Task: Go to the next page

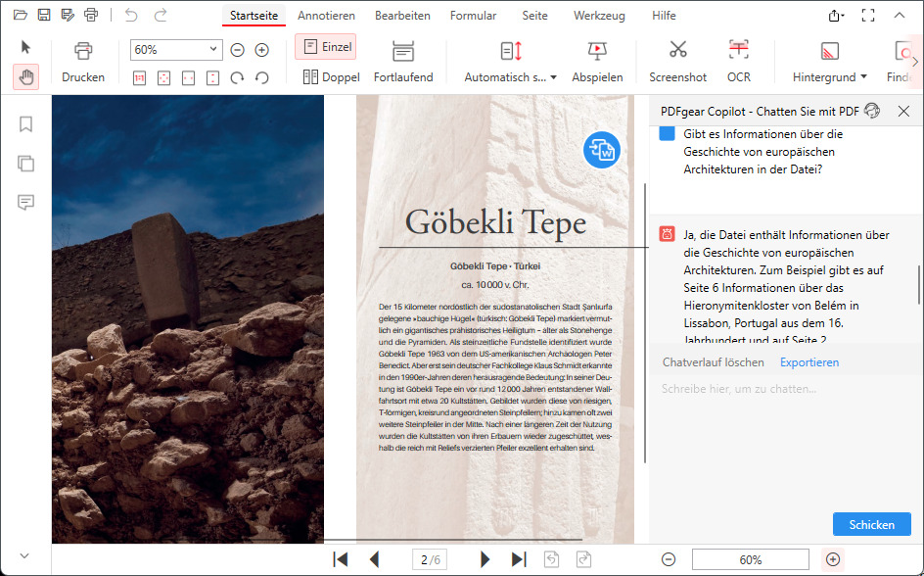Action: click(x=485, y=559)
